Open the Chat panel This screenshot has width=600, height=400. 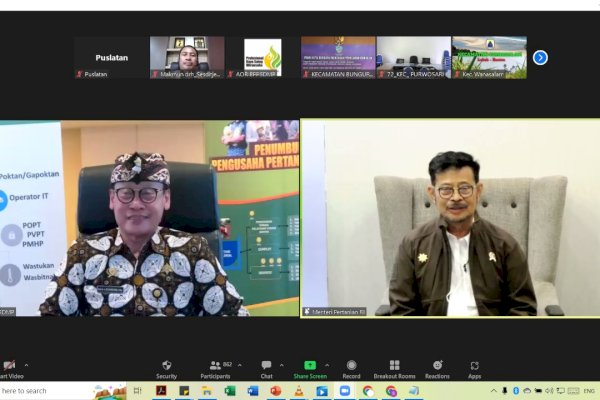(266, 367)
